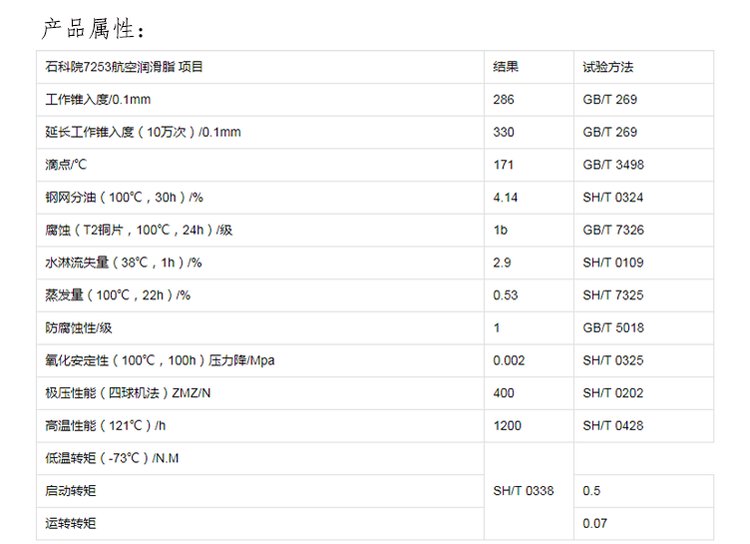Select the 滴点/℃ row label

(66, 165)
